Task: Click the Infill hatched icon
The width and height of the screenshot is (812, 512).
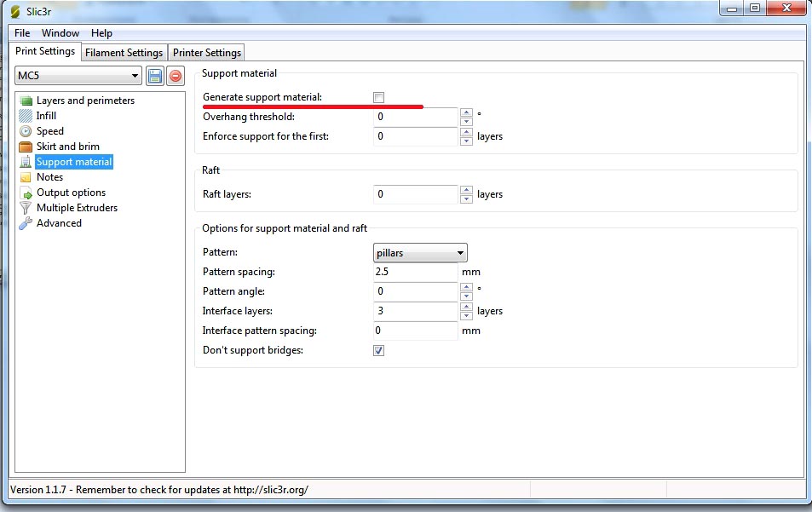Action: (x=26, y=116)
